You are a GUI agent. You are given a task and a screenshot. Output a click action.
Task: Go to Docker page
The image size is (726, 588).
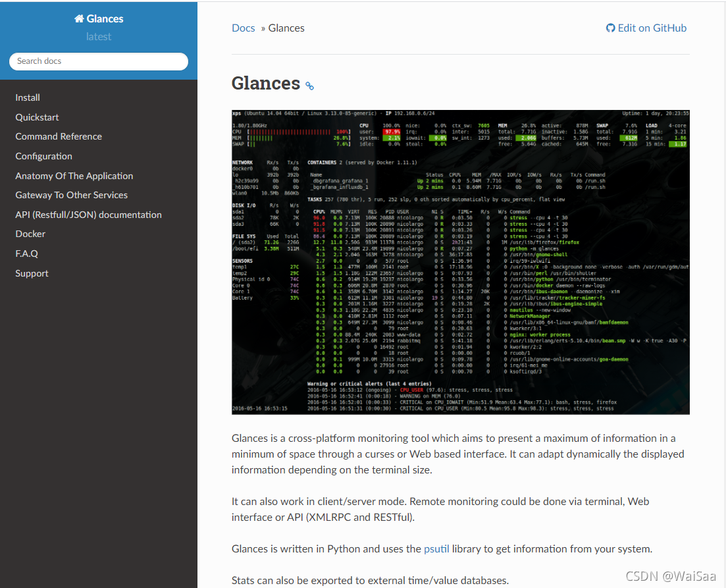pyautogui.click(x=30, y=234)
